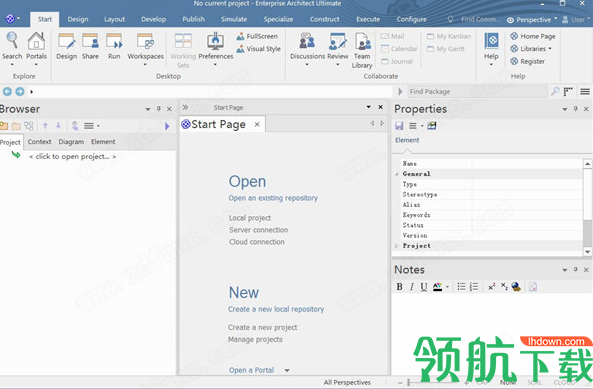Click the Save icon in Properties
Image resolution: width=593 pixels, height=389 pixels.
(x=399, y=126)
